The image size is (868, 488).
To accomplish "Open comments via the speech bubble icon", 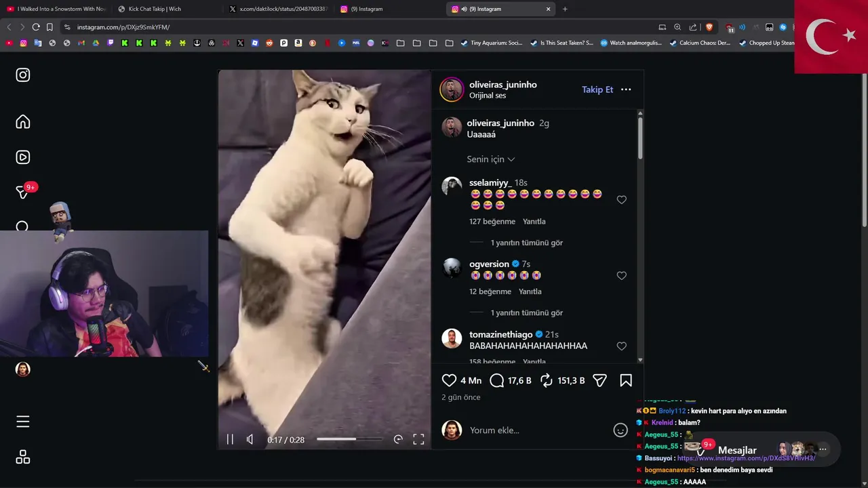I will [496, 381].
